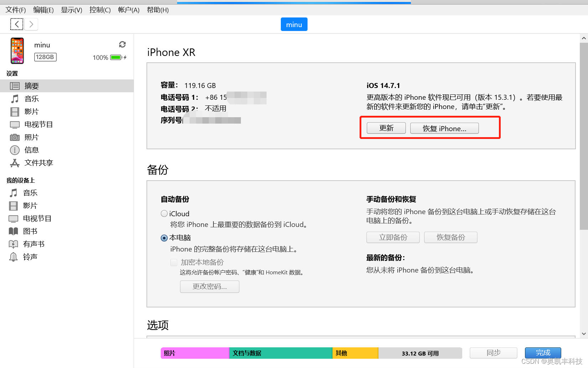This screenshot has width=588, height=368.
Task: Open the 音乐 section in the sidebar
Action: pos(31,99)
